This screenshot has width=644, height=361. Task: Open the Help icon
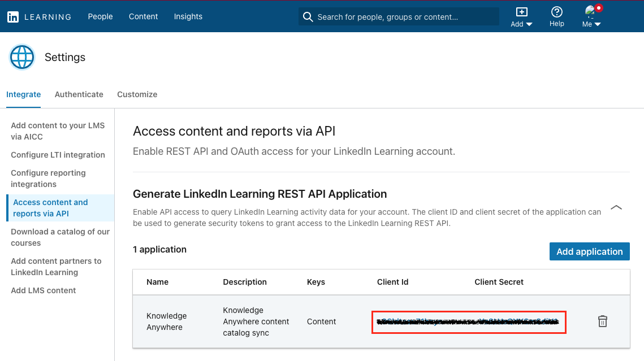556,17
